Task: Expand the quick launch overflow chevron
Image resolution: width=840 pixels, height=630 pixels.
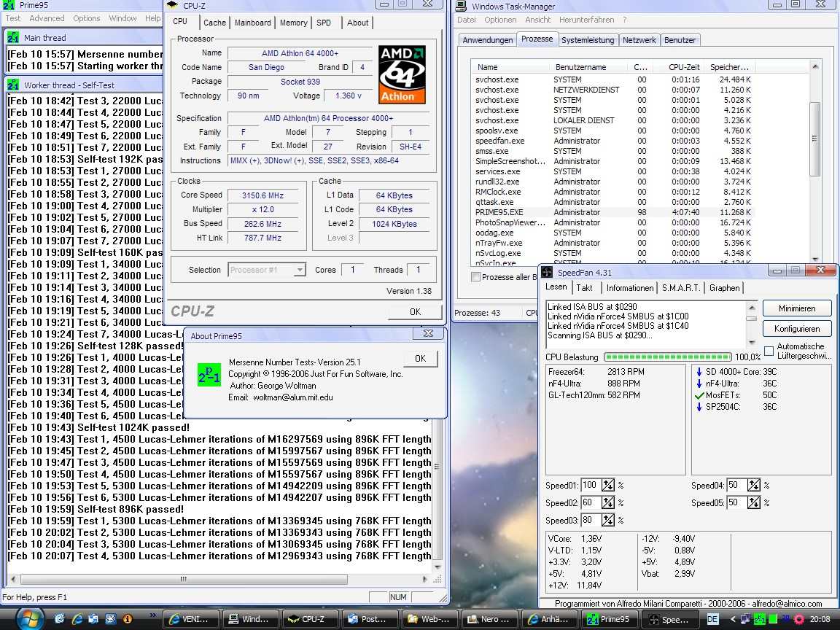Action: click(152, 615)
